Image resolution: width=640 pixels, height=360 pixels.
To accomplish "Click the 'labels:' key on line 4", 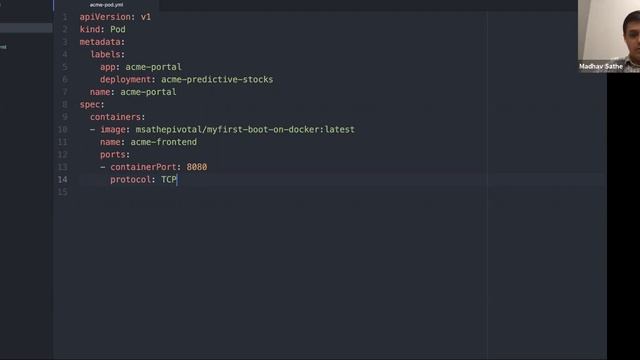I will coord(107,54).
